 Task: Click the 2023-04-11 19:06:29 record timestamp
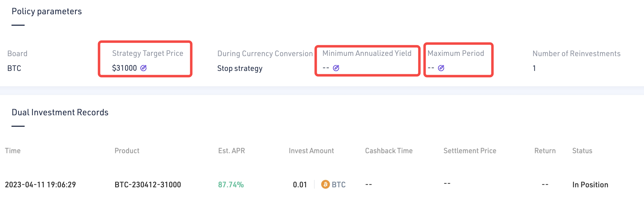coord(40,185)
